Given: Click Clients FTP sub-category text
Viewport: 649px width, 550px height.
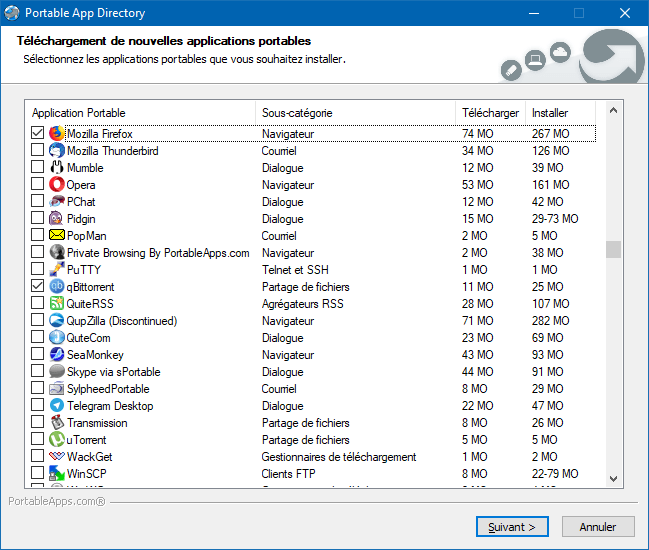Looking at the screenshot, I should coord(288,473).
